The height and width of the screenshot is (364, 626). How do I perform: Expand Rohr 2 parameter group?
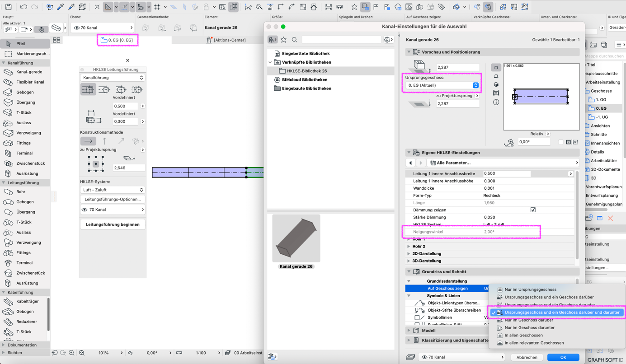(409, 247)
